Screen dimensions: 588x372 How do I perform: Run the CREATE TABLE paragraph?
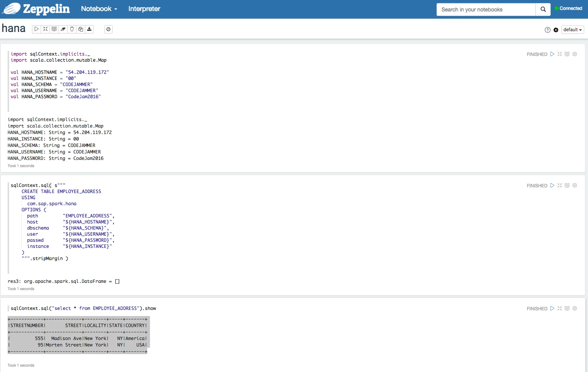[552, 185]
